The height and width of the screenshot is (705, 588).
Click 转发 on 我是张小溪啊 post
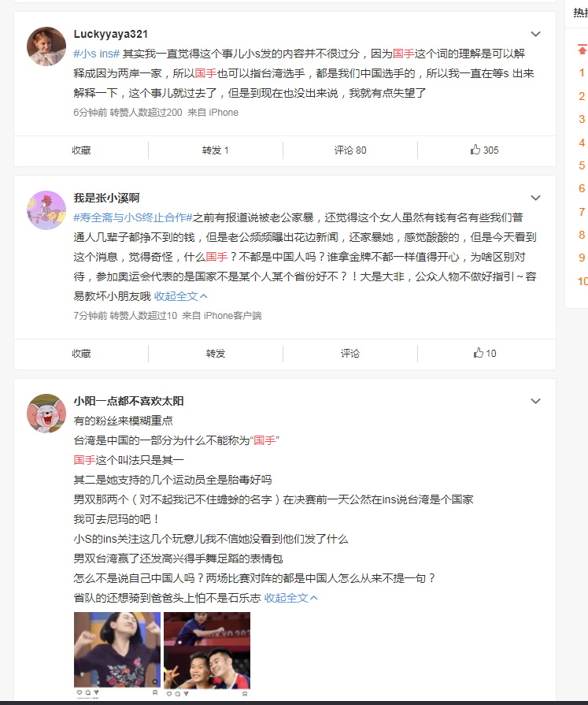click(x=215, y=354)
